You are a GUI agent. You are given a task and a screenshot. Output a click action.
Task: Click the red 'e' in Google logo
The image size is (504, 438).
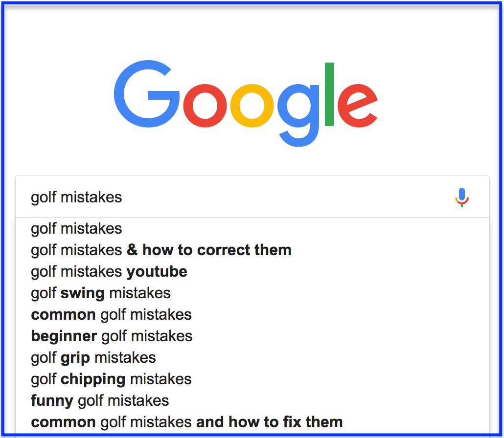(357, 106)
